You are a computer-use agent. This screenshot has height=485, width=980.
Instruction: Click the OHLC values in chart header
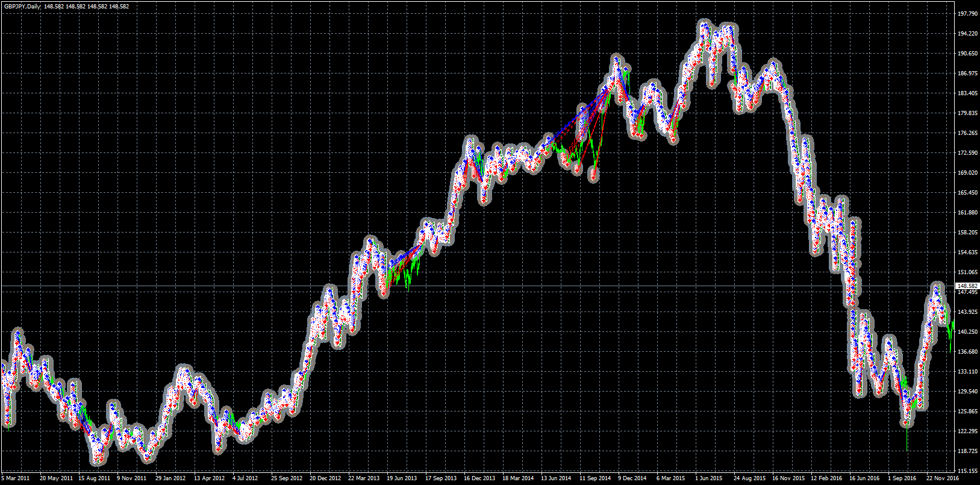pyautogui.click(x=86, y=7)
